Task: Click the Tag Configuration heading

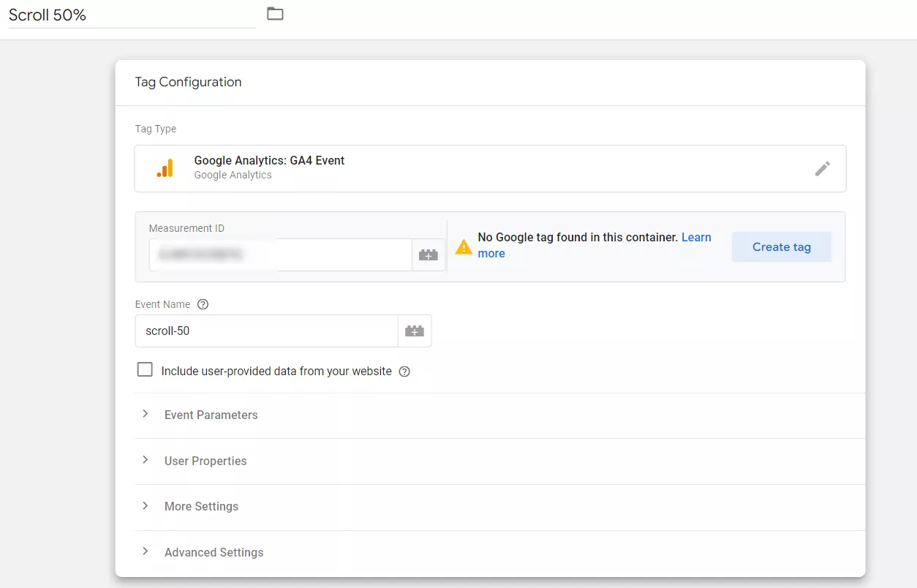Action: pyautogui.click(x=188, y=82)
